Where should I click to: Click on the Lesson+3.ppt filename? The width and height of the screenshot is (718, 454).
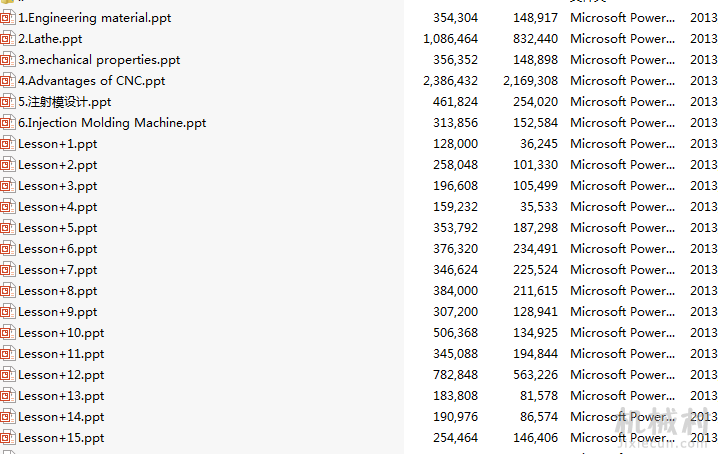58,186
